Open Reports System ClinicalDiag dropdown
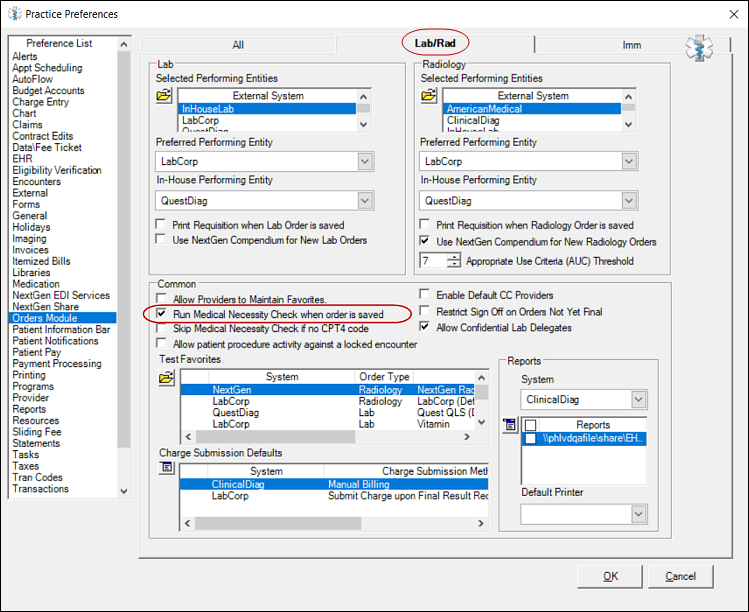The height and width of the screenshot is (612, 749). point(639,399)
